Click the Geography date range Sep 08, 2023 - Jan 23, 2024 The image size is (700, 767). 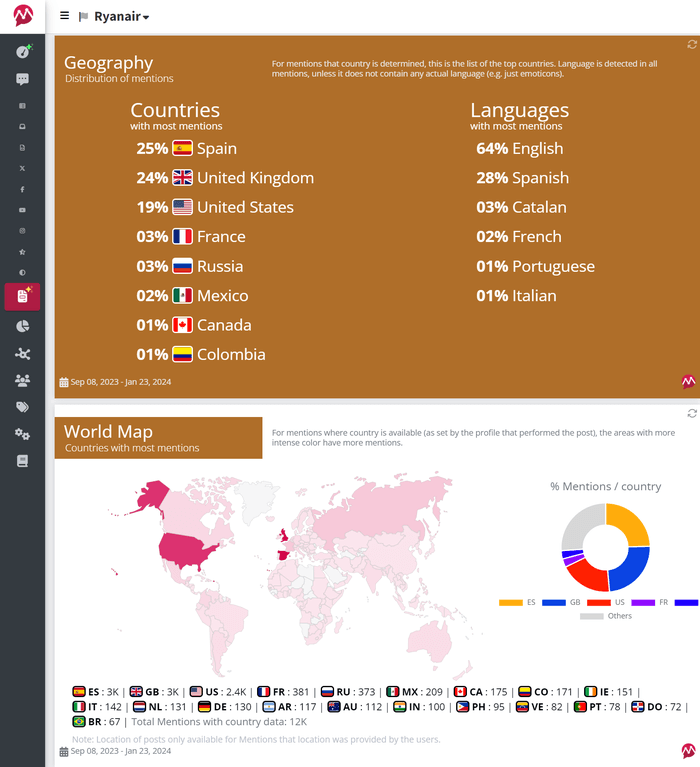tap(121, 382)
